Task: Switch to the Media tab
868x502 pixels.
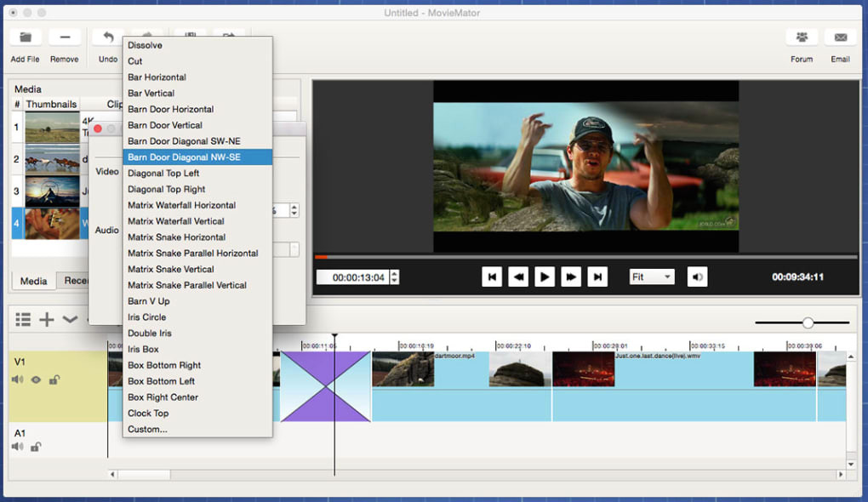Action: (34, 281)
